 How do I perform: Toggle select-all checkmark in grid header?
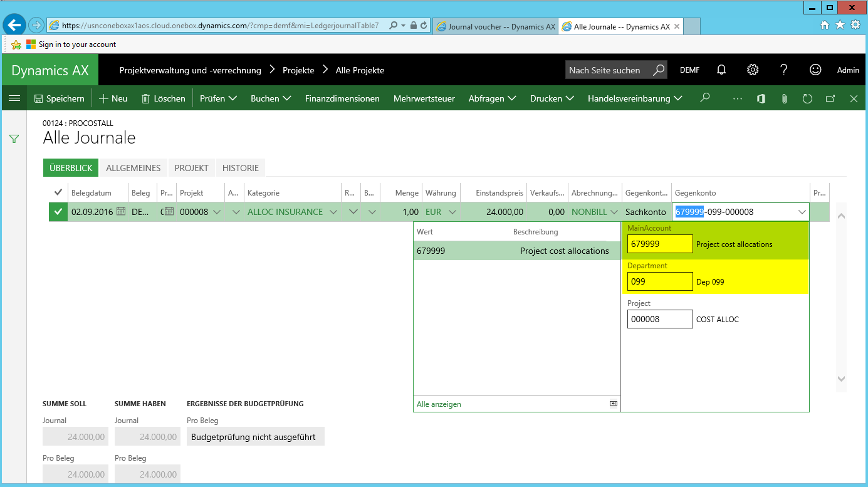pos(58,192)
